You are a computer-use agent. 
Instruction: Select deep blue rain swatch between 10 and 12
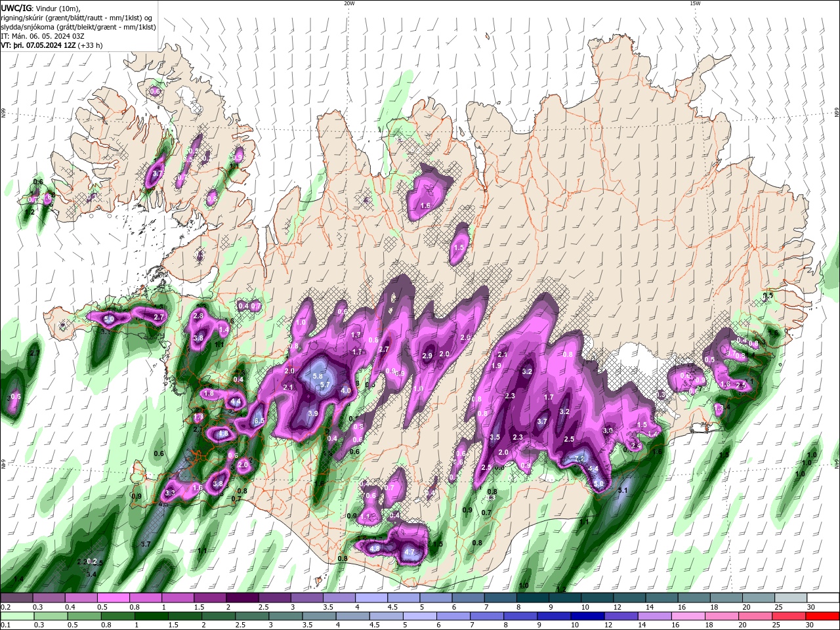point(588,616)
